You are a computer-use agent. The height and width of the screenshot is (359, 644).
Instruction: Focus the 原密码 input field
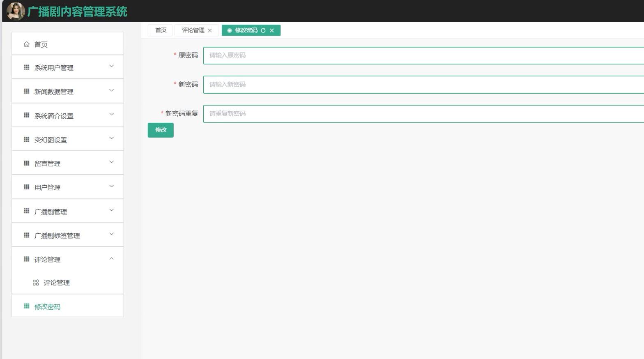click(x=423, y=55)
